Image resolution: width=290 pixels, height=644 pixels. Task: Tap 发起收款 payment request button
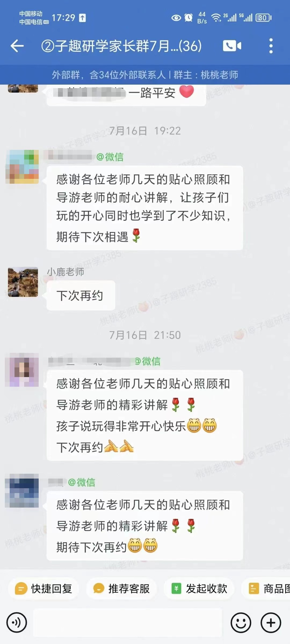coord(199,588)
